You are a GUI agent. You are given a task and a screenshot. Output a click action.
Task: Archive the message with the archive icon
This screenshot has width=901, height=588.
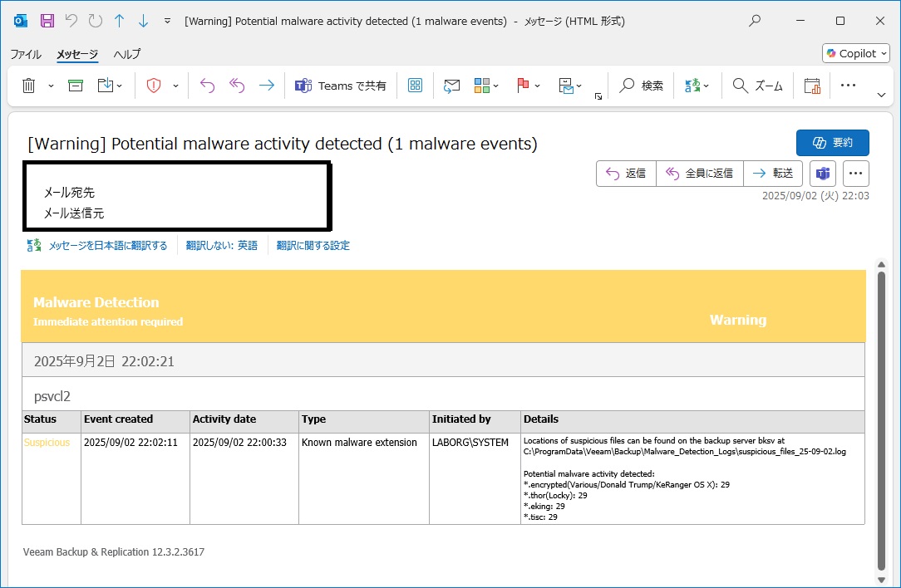[76, 86]
